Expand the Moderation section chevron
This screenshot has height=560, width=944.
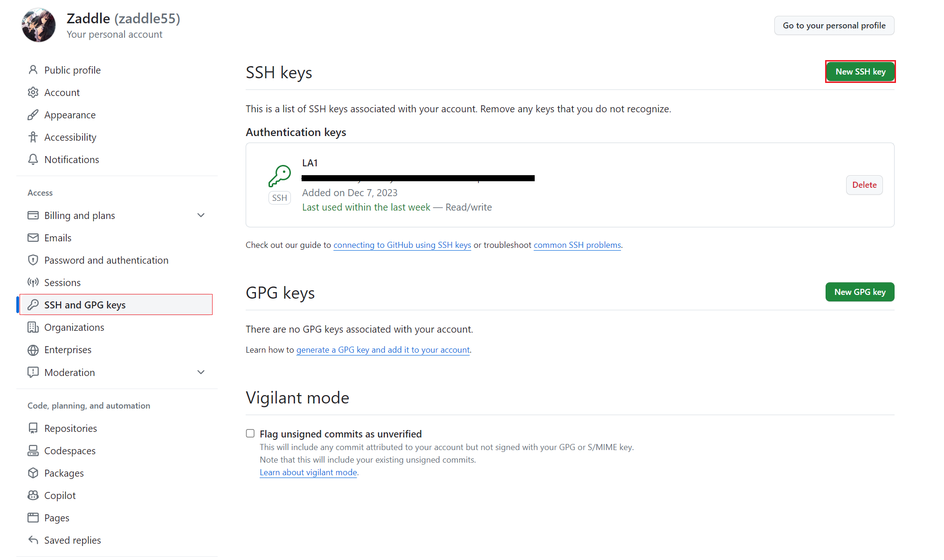[x=201, y=372]
